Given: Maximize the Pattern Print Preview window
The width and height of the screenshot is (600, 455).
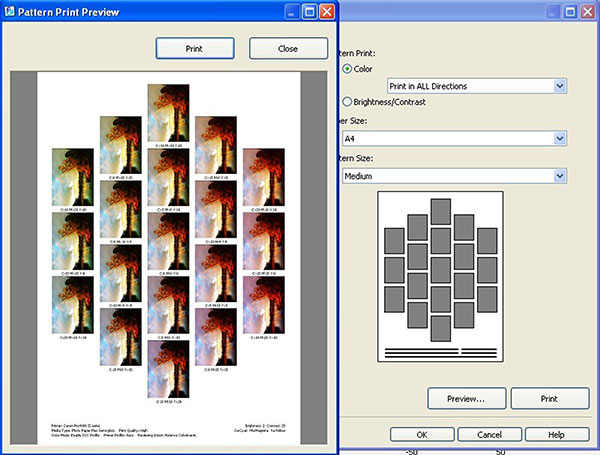Looking at the screenshot, I should click(x=310, y=12).
